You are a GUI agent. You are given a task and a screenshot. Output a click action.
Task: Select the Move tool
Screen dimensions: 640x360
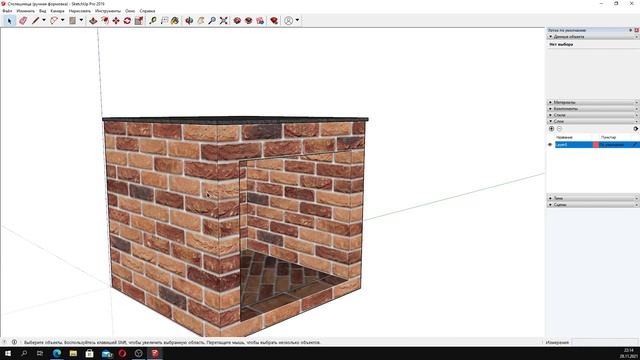pos(116,20)
